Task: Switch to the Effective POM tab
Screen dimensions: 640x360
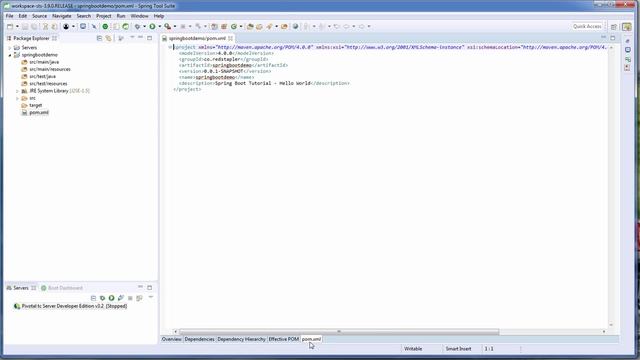Action: [283, 339]
